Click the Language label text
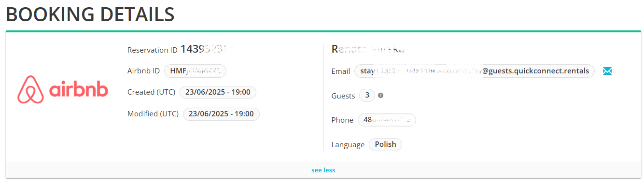644x182 pixels. 348,145
